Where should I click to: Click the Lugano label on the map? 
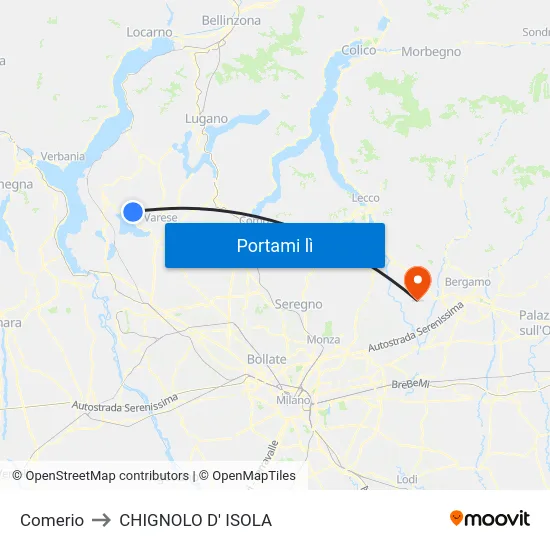(x=206, y=119)
